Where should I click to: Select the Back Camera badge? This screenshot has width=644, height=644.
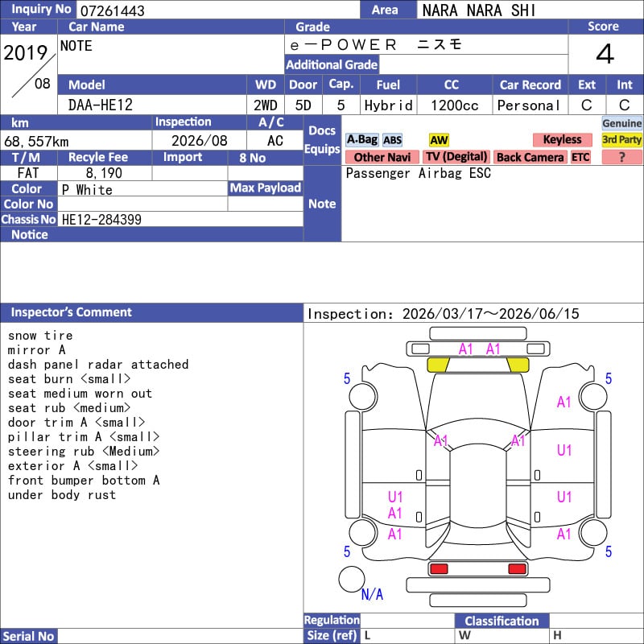530,158
